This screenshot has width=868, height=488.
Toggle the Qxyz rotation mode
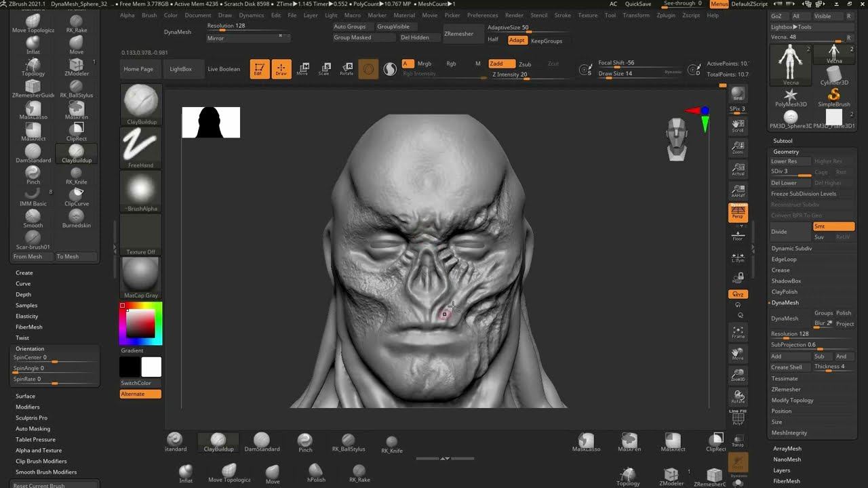[x=738, y=294]
